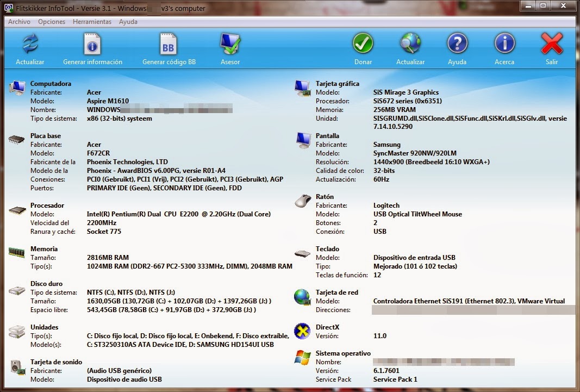Click the Memoria RAM stick icon

tap(16, 253)
